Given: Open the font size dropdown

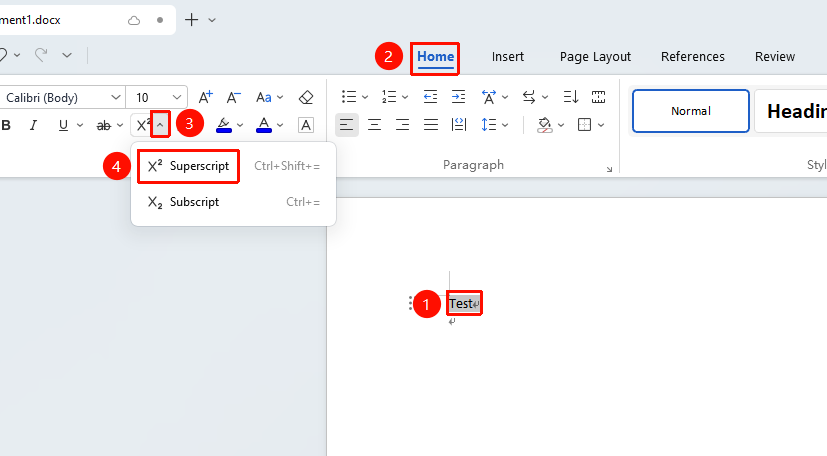Looking at the screenshot, I should [177, 98].
